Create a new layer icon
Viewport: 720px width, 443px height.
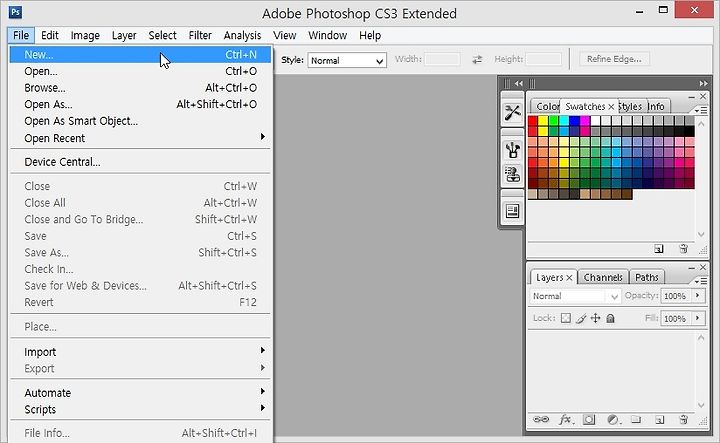coord(660,420)
